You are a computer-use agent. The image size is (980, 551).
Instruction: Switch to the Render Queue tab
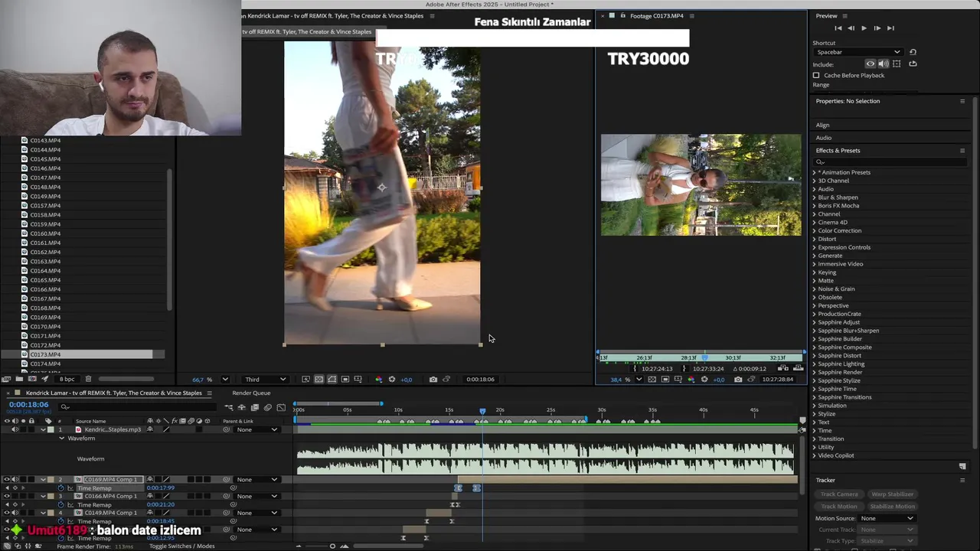pos(251,393)
